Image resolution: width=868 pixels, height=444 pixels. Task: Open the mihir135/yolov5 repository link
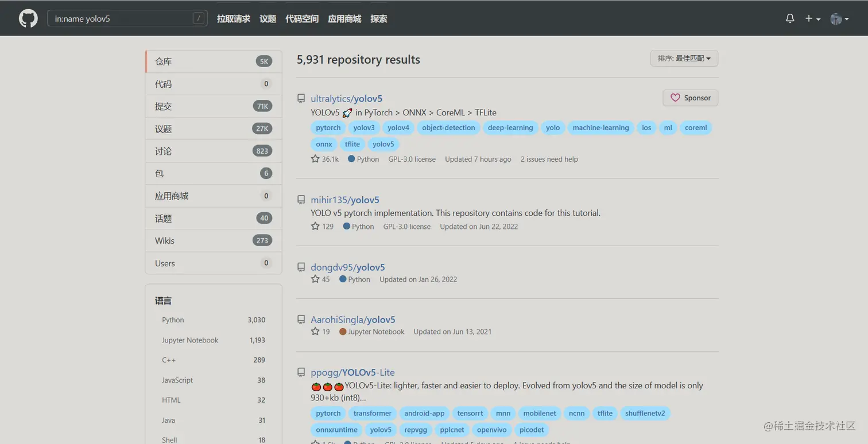tap(345, 200)
